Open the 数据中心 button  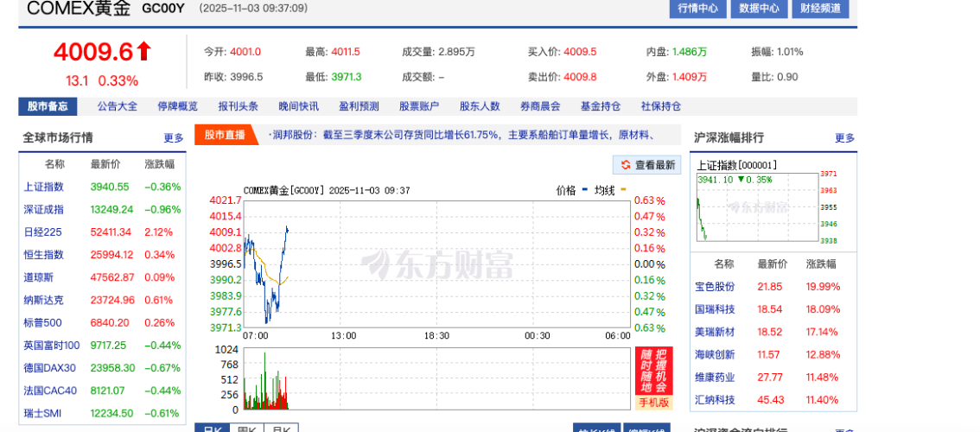[x=759, y=8]
